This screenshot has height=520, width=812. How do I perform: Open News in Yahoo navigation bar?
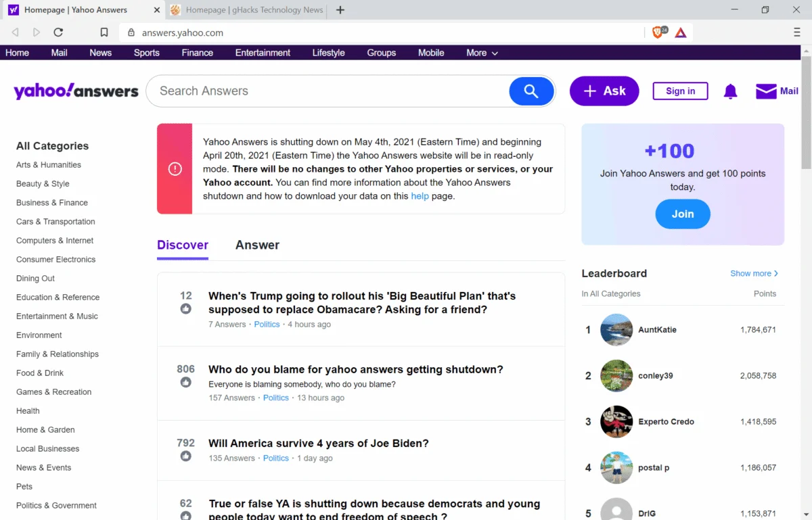pyautogui.click(x=100, y=53)
